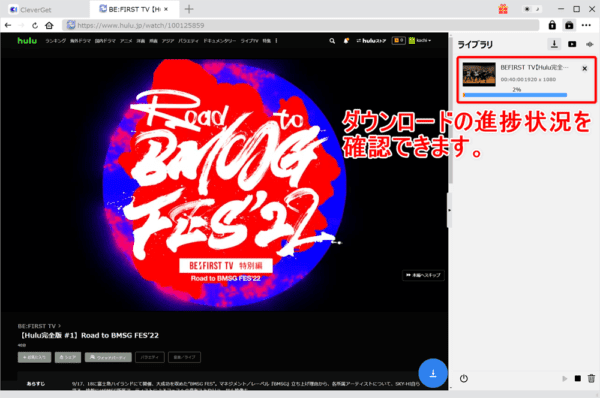The image size is (600, 398).
Task: Click the バラエティ genre tag below title
Action: (x=150, y=357)
